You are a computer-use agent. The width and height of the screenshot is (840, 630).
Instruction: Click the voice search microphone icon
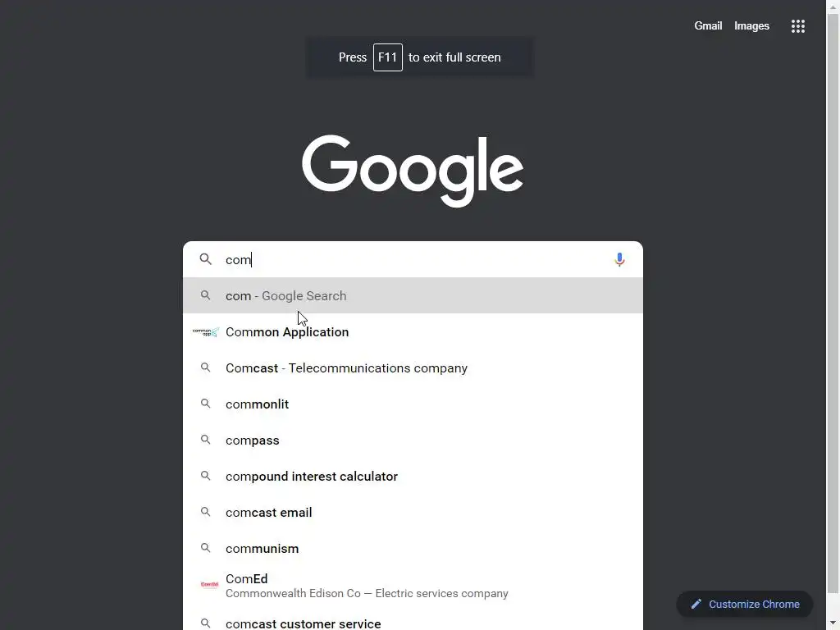tap(619, 260)
